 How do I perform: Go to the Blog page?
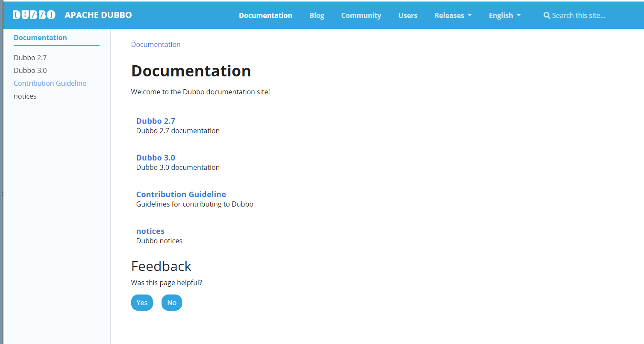point(317,15)
